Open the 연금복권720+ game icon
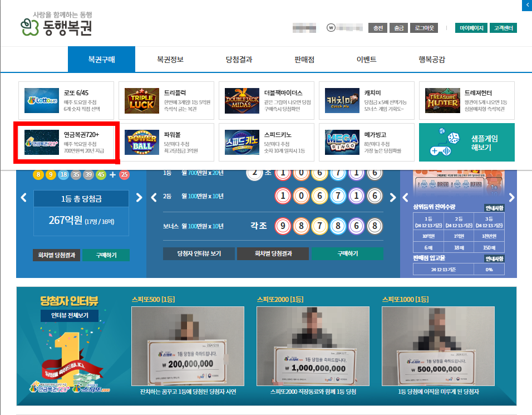Viewport: 532px width, 415px height. pyautogui.click(x=42, y=142)
